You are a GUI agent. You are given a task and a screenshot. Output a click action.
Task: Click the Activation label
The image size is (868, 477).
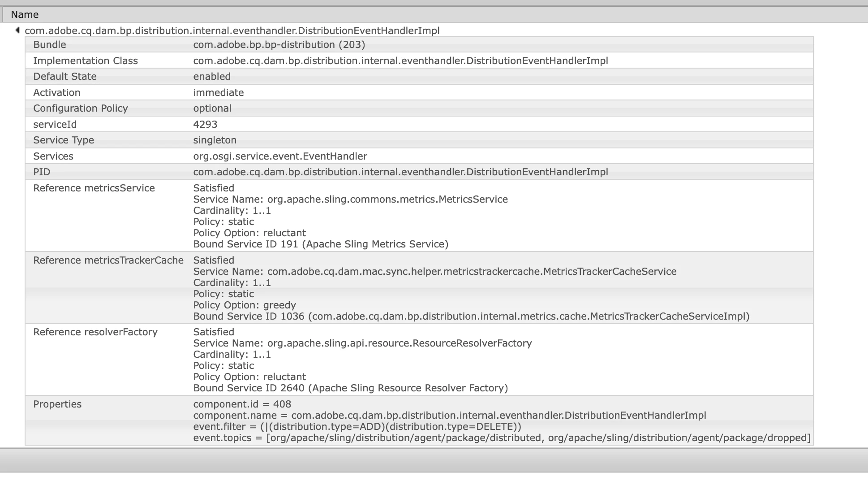(x=57, y=93)
